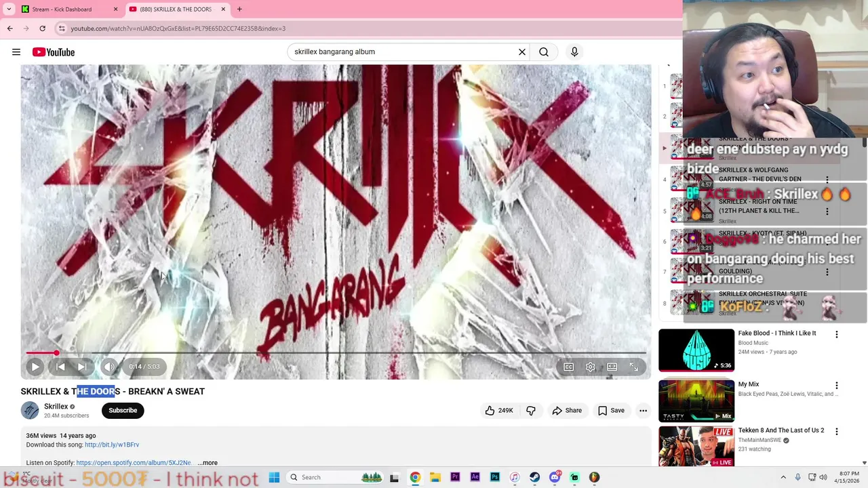Dislike the video

tap(531, 410)
